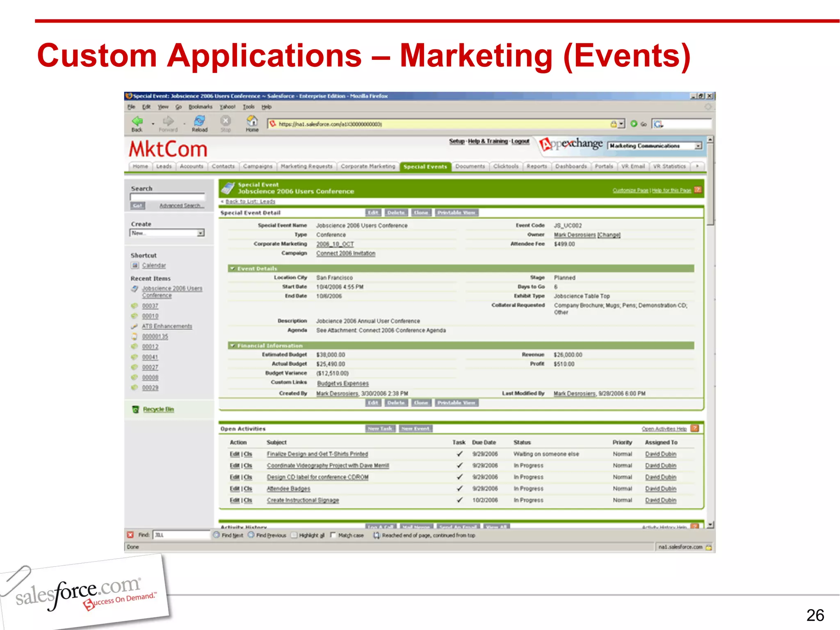Open the address bar history dropdown
The height and width of the screenshot is (630, 840).
coord(621,124)
